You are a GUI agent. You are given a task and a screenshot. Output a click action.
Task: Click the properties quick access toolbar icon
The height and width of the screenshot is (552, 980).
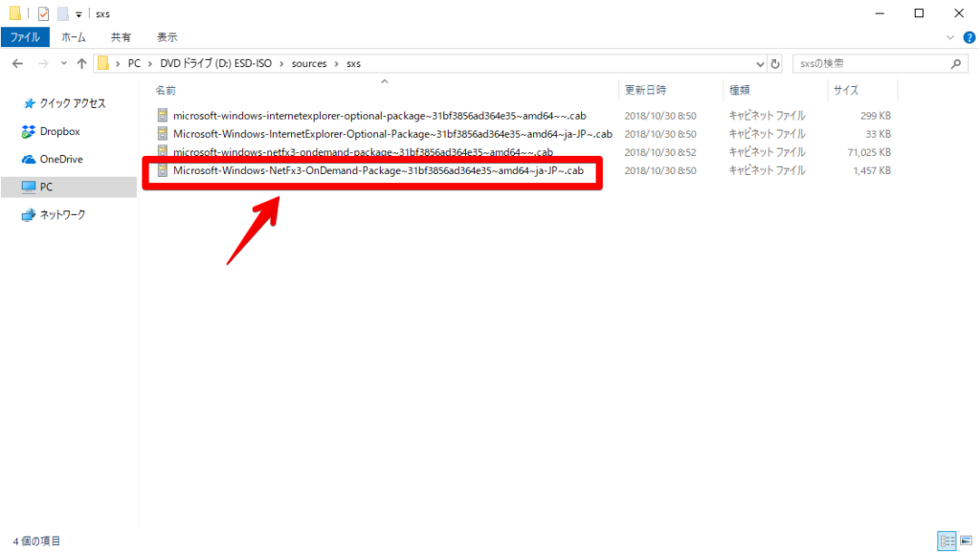click(43, 13)
